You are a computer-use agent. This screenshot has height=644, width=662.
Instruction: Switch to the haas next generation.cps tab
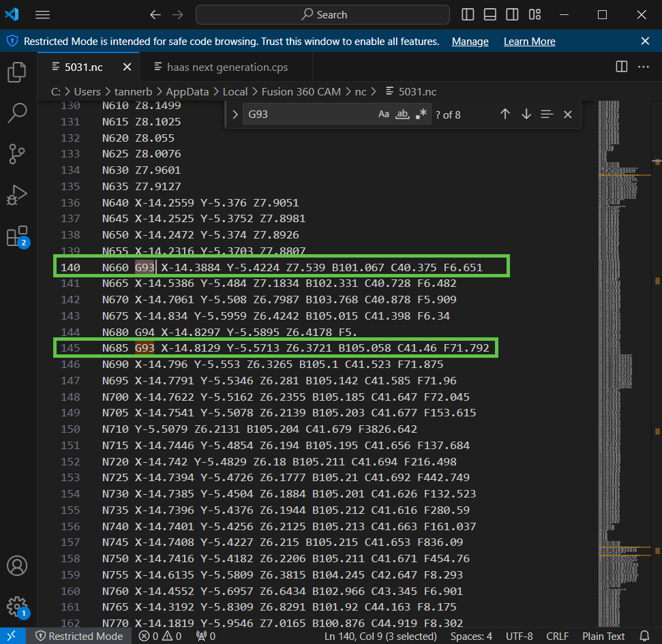(227, 67)
